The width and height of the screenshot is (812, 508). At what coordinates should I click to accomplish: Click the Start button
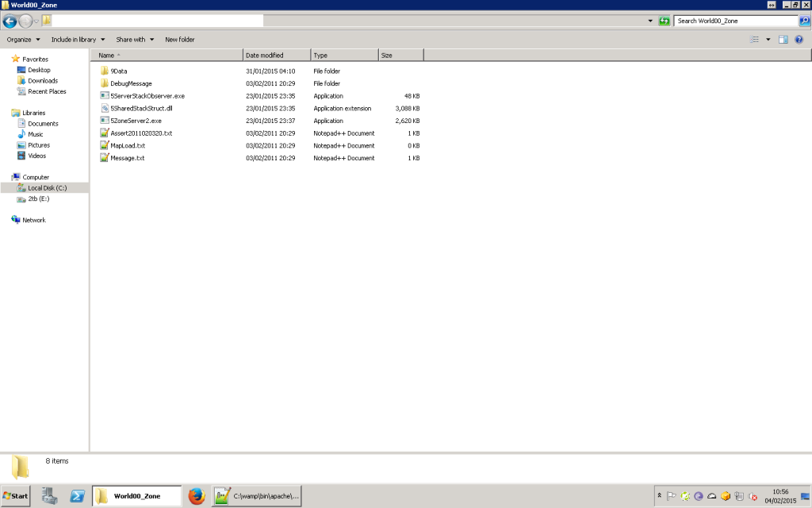point(16,496)
